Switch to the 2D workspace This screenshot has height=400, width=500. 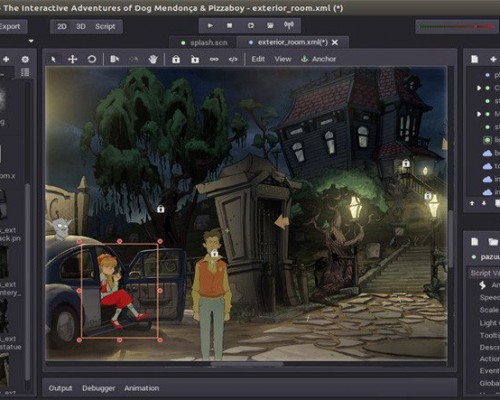(x=62, y=26)
